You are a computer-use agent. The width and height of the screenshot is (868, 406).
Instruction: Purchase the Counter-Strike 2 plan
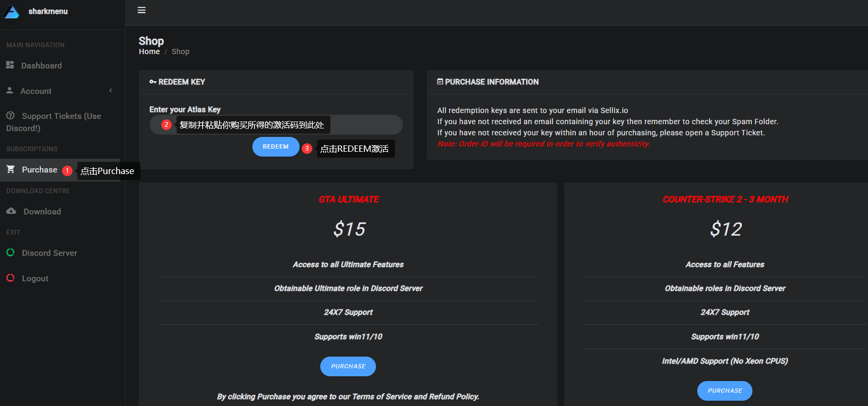coord(724,391)
